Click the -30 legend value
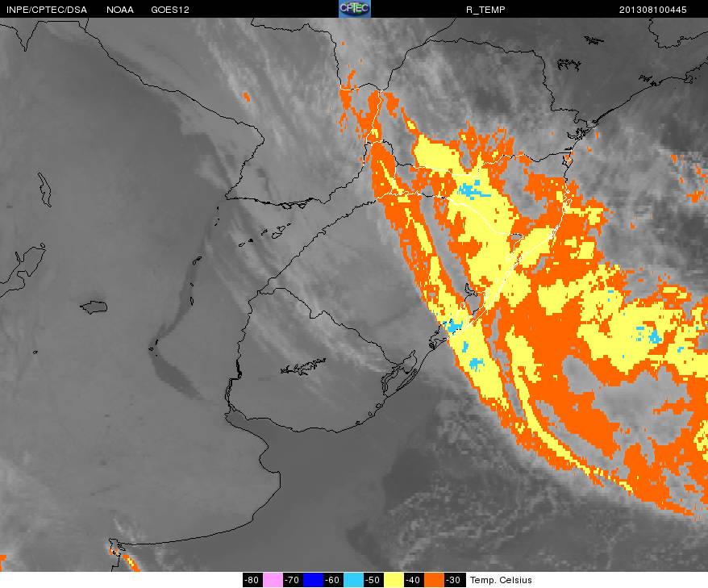Screen dimensions: 708x588 [x=454, y=580]
